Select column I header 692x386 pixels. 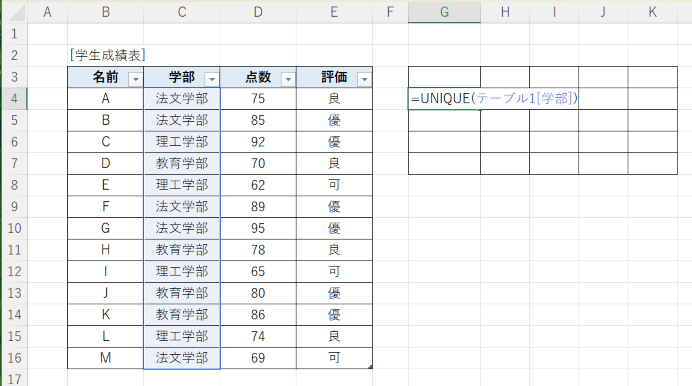[x=554, y=12]
